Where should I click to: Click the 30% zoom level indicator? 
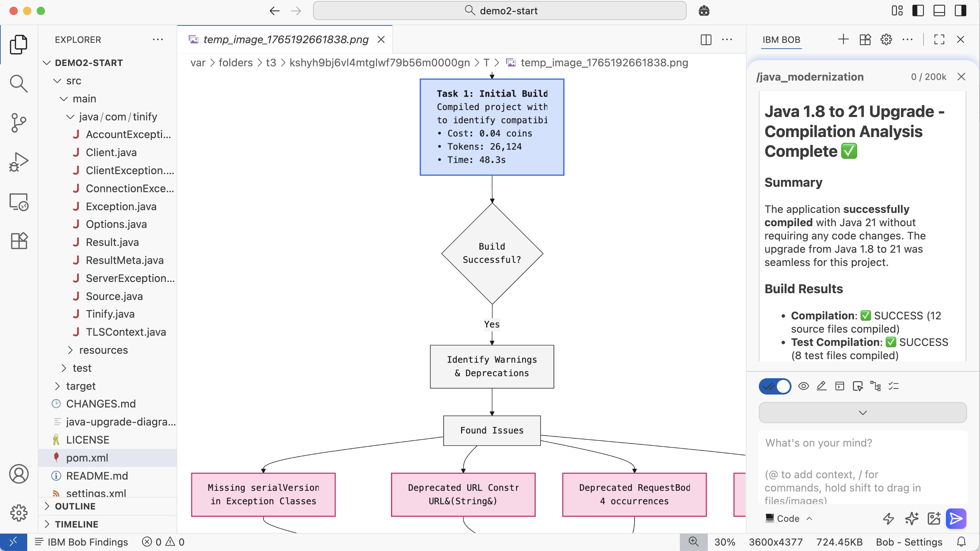click(724, 542)
